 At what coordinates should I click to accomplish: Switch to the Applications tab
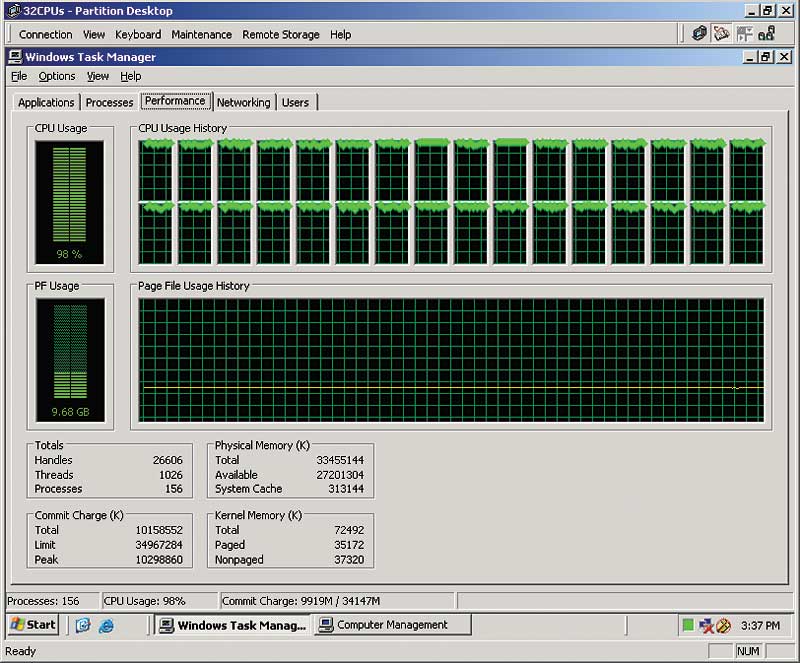pyautogui.click(x=46, y=102)
